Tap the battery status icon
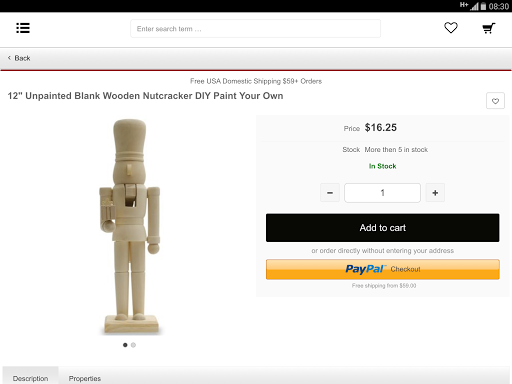Image resolution: width=512 pixels, height=384 pixels. click(483, 6)
